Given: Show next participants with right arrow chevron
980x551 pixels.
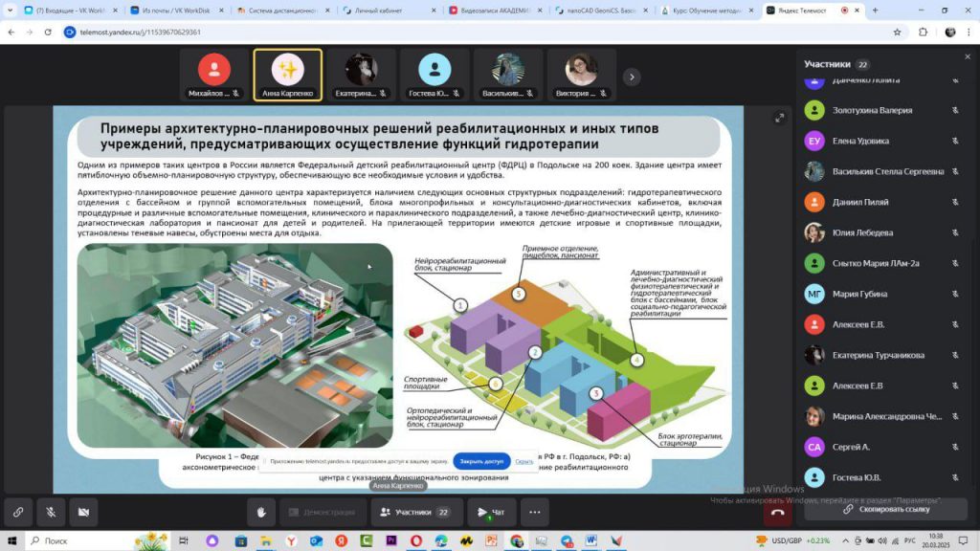Looking at the screenshot, I should pyautogui.click(x=632, y=77).
